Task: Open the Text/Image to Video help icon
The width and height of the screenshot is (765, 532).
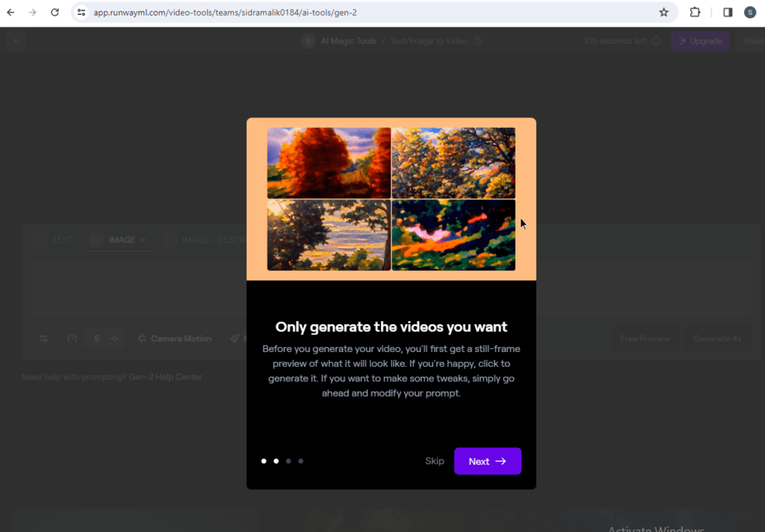Action: pyautogui.click(x=478, y=41)
